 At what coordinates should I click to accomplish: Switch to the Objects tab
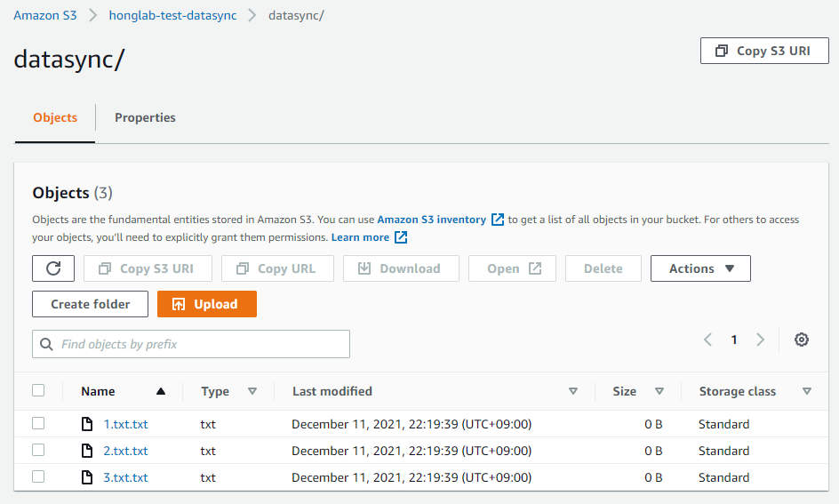[55, 117]
